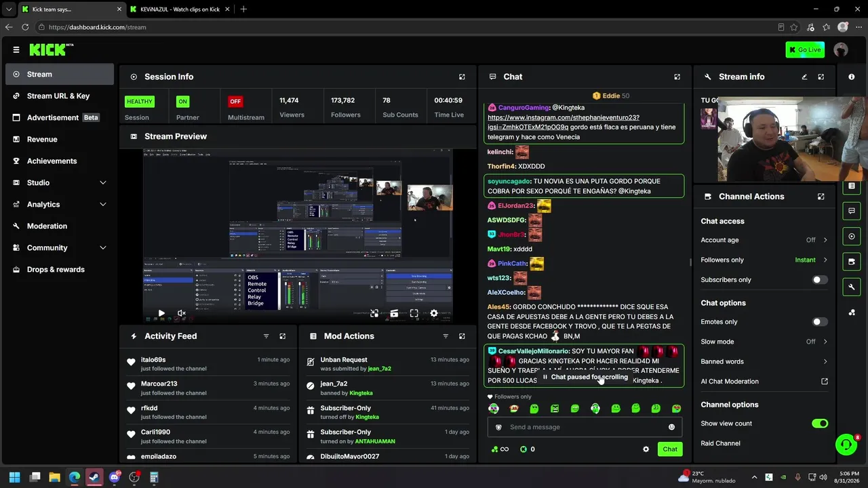Toggle Subscribers only switch
This screenshot has width=868, height=488.
click(x=820, y=280)
